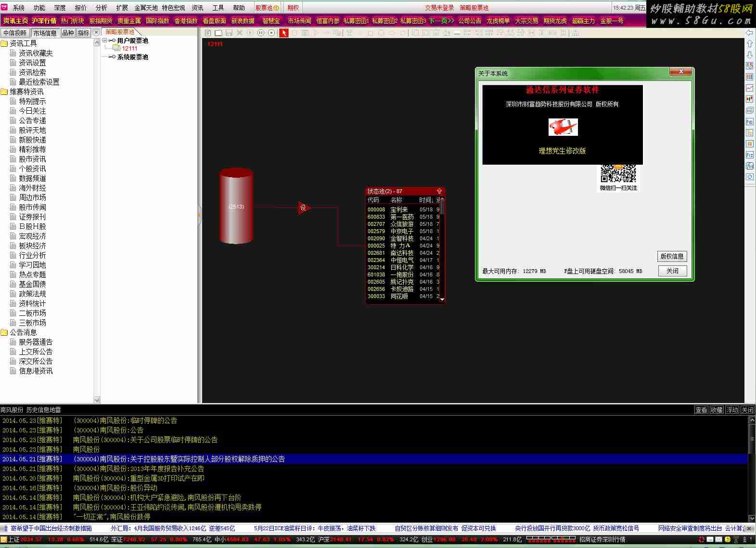Click 关闭 button in About dialog
The image size is (756, 548).
672,271
